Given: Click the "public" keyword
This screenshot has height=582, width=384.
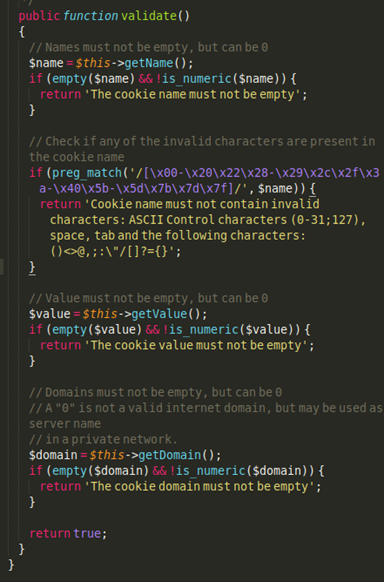Looking at the screenshot, I should (39, 16).
